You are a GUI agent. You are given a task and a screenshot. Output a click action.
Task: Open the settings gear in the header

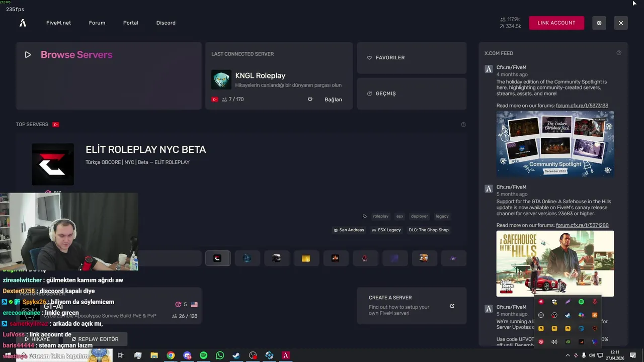[x=599, y=23]
